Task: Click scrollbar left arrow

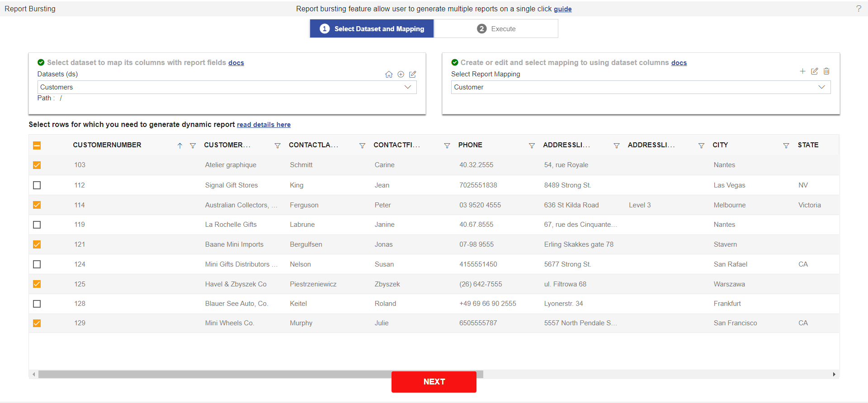Action: click(x=33, y=375)
